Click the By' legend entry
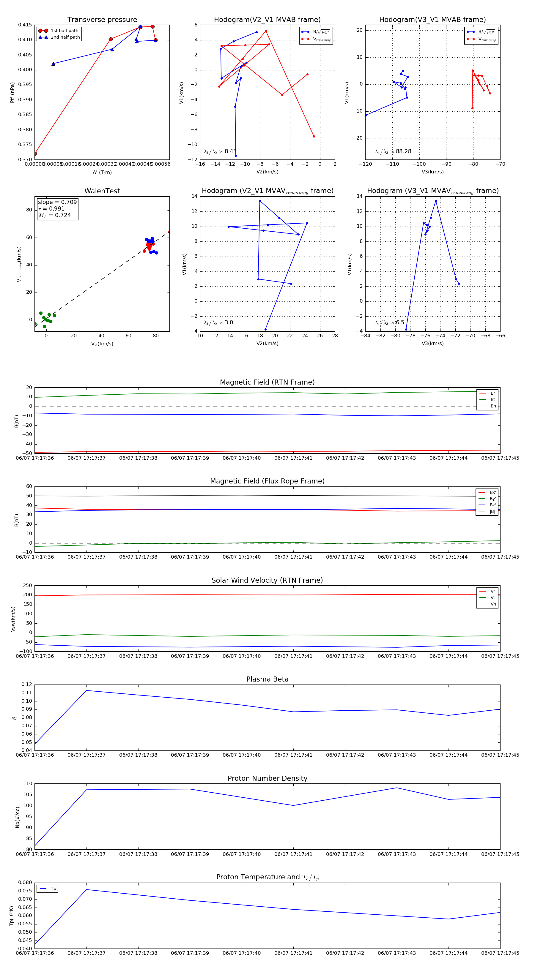535x980 pixels. [x=487, y=499]
